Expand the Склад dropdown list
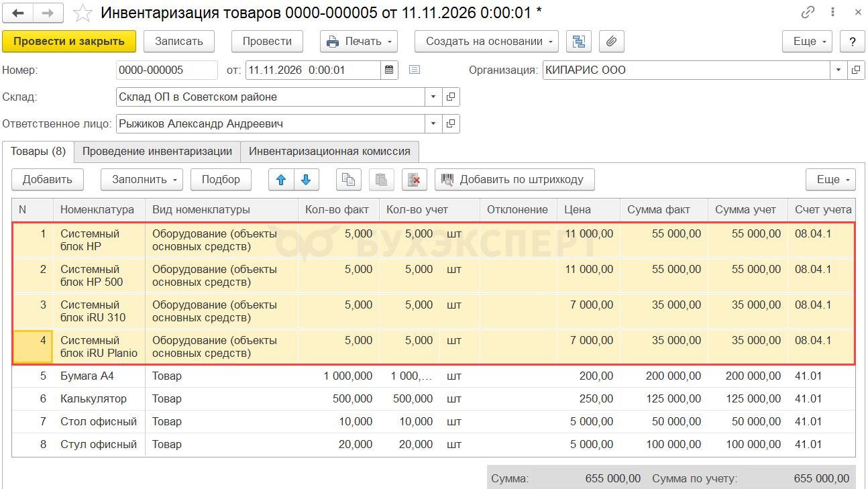868x489 pixels. click(x=433, y=97)
